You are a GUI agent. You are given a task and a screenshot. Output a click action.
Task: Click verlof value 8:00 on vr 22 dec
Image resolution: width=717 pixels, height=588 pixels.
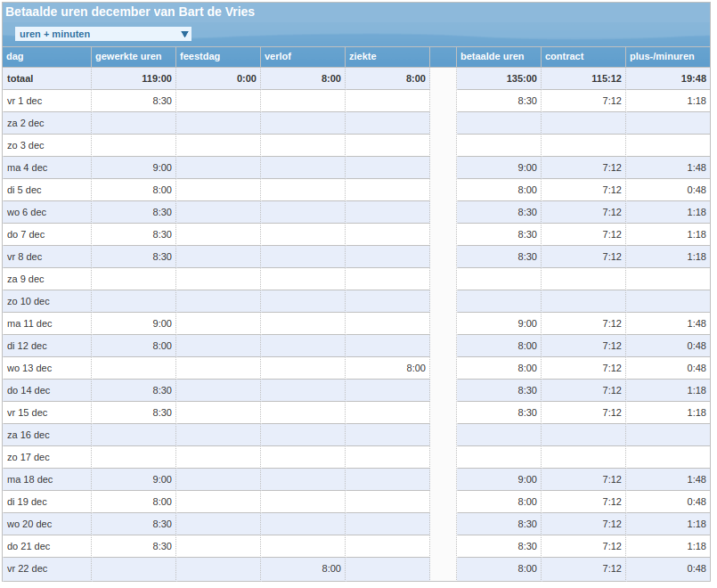point(330,568)
